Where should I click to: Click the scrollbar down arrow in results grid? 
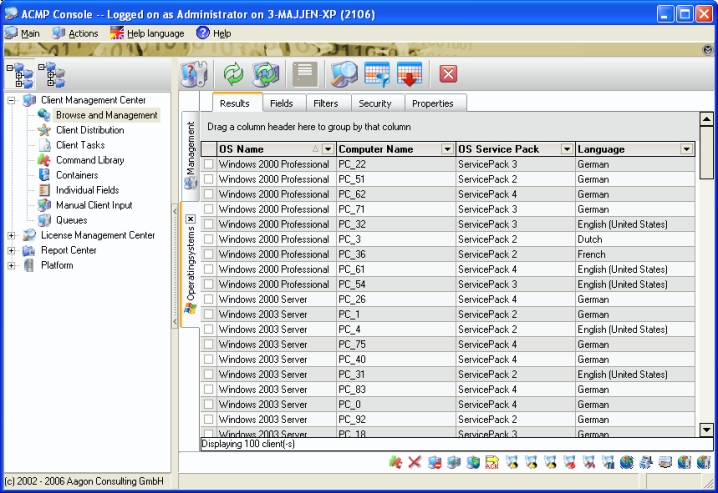[706, 429]
